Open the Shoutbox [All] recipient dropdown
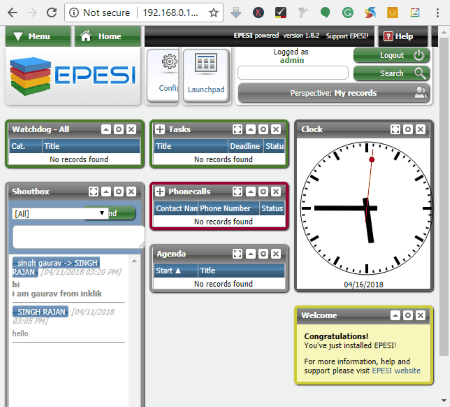Viewport: 450px width, 407px height. tap(60, 213)
